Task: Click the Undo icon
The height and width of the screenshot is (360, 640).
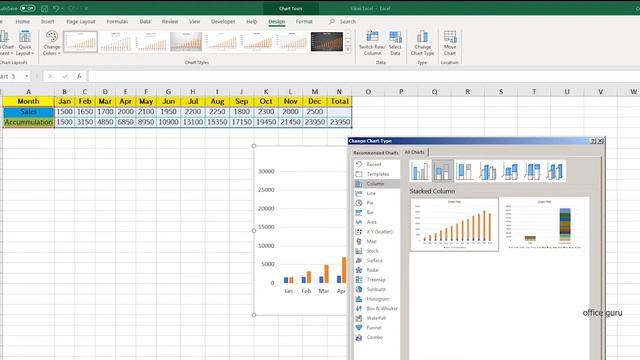Action: point(56,8)
